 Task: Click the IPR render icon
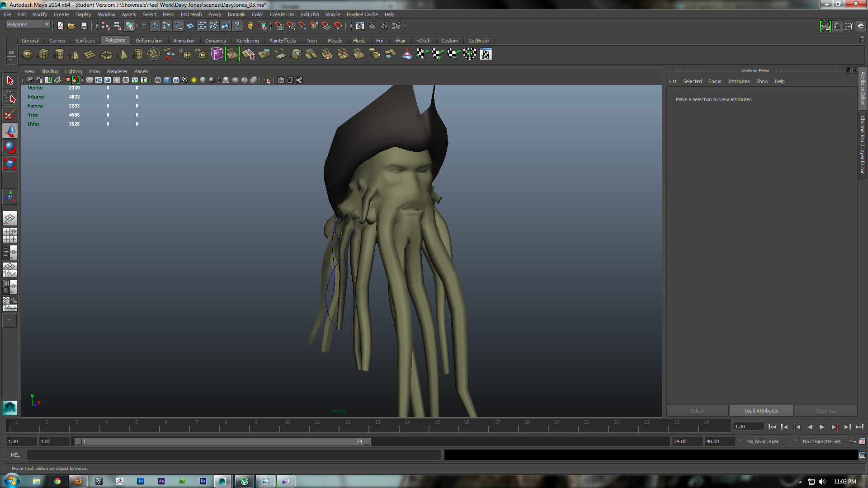[384, 26]
